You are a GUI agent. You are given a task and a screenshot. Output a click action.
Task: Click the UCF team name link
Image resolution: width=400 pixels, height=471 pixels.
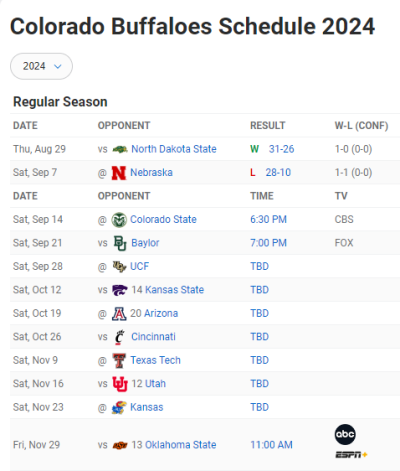point(139,267)
